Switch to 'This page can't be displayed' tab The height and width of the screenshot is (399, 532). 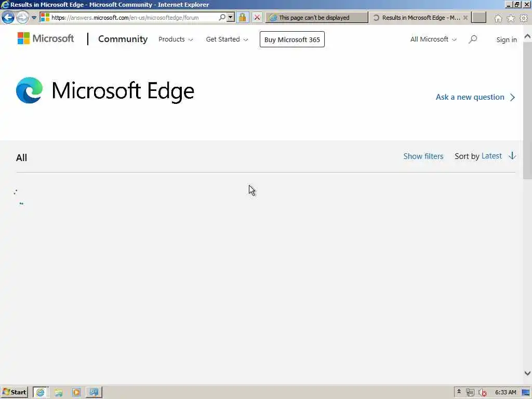click(x=317, y=18)
